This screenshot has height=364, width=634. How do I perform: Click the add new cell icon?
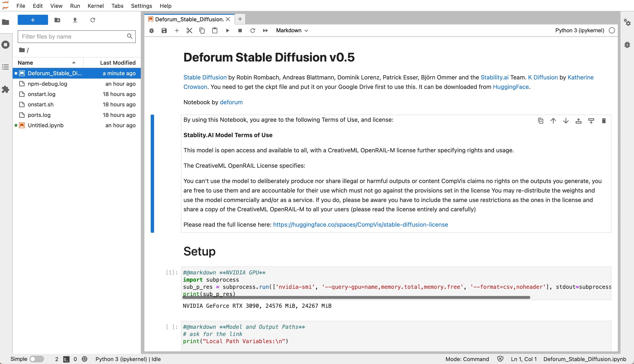tap(176, 31)
